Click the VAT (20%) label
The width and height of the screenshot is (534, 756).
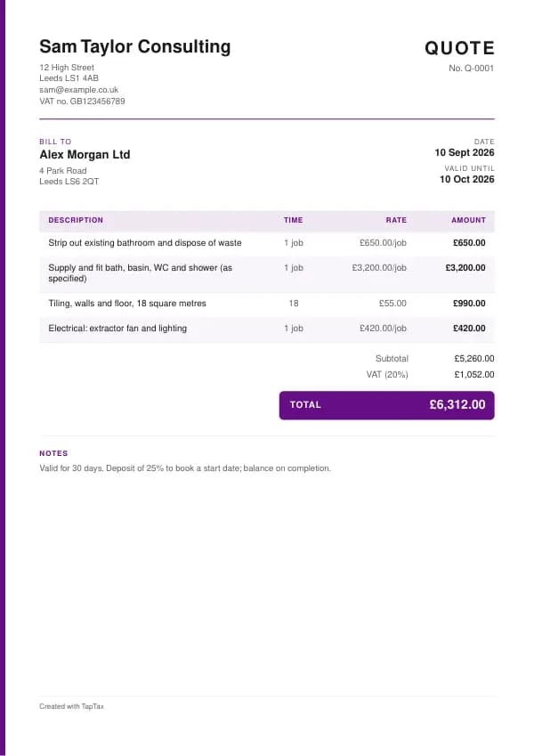[387, 375]
